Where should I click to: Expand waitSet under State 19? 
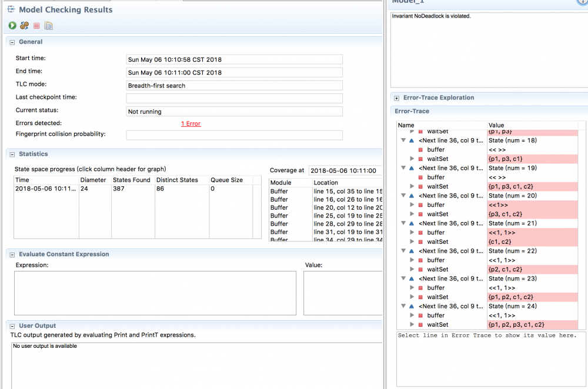[412, 187]
